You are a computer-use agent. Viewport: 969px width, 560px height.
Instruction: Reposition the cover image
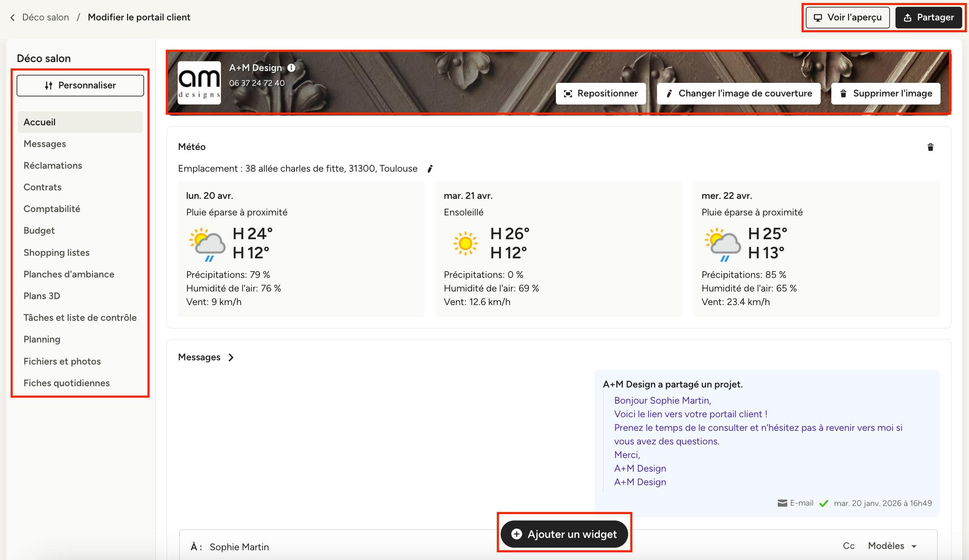601,93
